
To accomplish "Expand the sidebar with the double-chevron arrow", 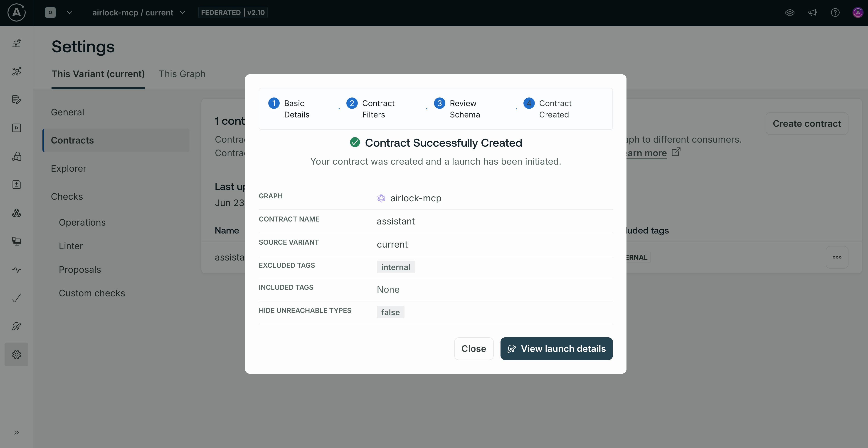I will click(17, 433).
